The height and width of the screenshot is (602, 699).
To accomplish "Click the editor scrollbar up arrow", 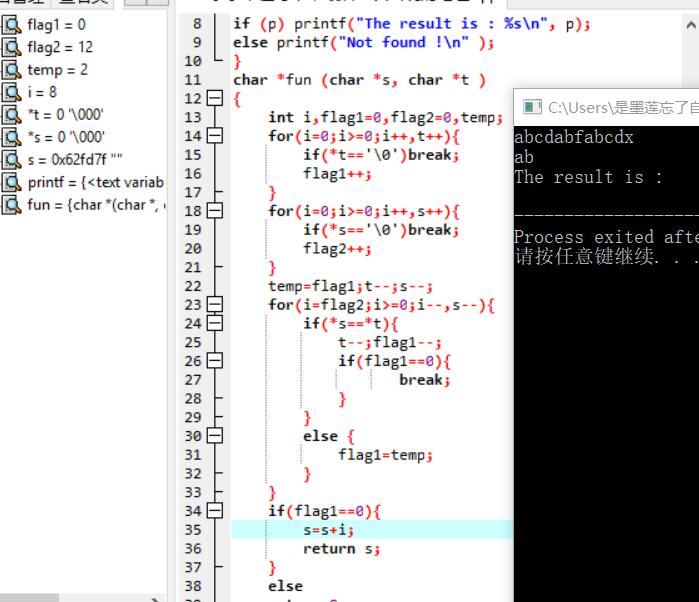I will 691,25.
